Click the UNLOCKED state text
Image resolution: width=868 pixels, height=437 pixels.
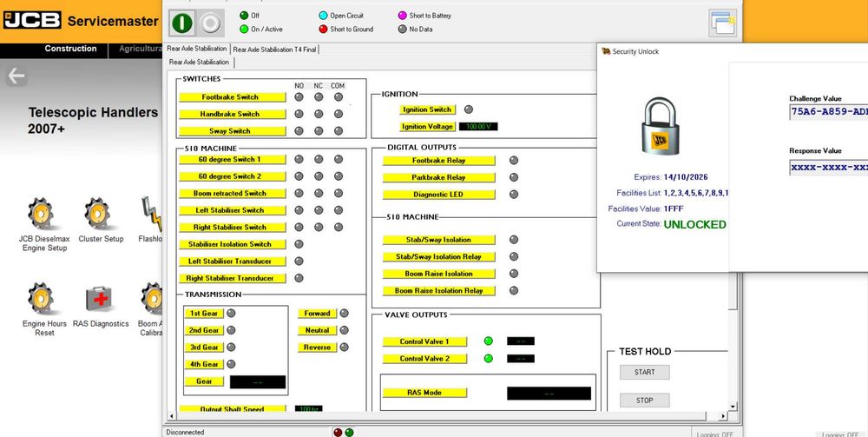(694, 225)
